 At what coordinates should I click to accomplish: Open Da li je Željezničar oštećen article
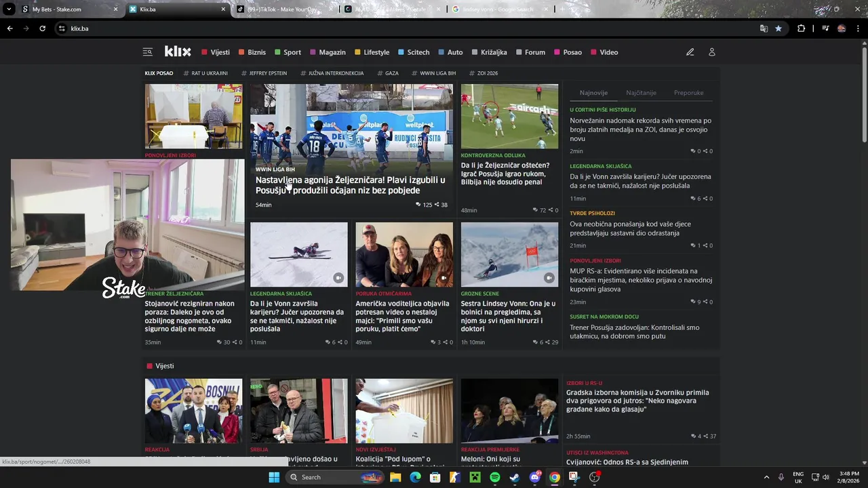click(505, 174)
